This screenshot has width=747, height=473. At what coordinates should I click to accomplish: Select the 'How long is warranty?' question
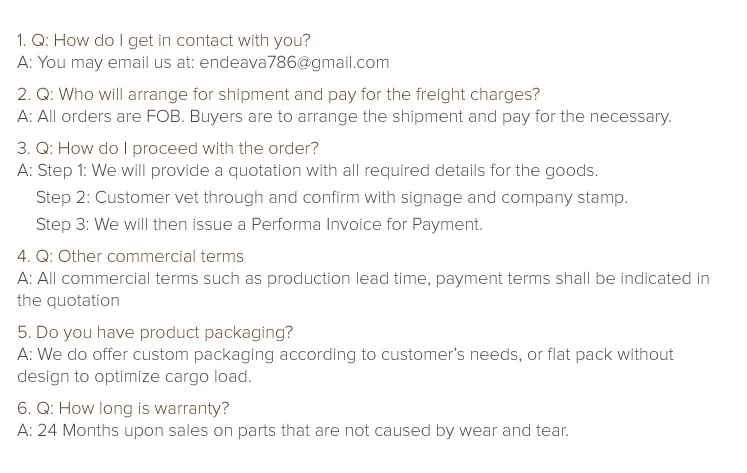pos(123,408)
